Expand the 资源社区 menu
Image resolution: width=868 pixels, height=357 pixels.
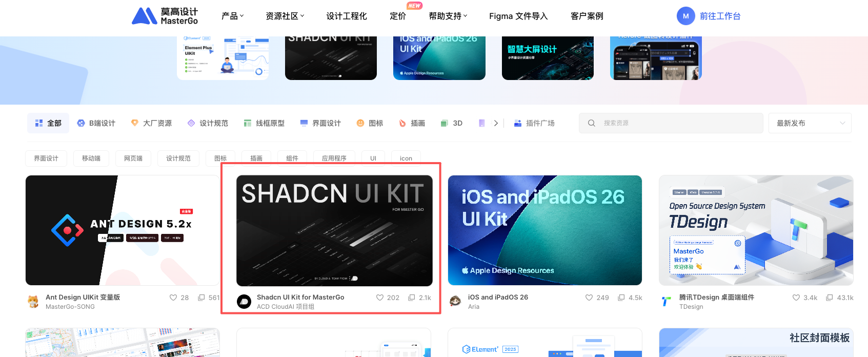285,16
